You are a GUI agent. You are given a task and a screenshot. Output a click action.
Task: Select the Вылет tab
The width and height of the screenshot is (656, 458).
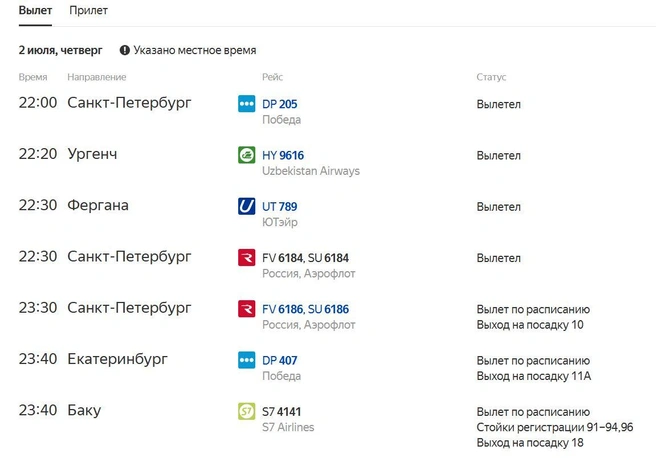tap(35, 10)
